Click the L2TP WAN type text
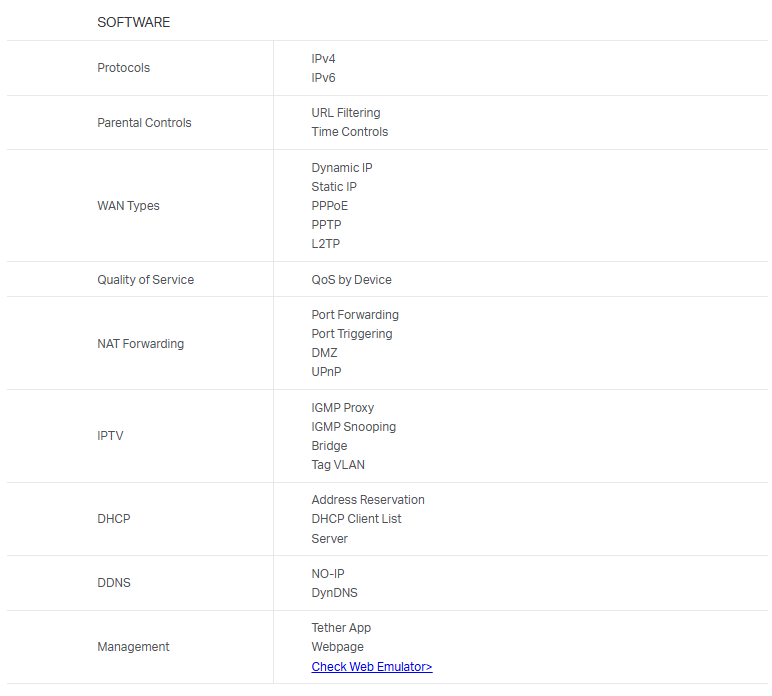The image size is (772, 696). point(325,244)
